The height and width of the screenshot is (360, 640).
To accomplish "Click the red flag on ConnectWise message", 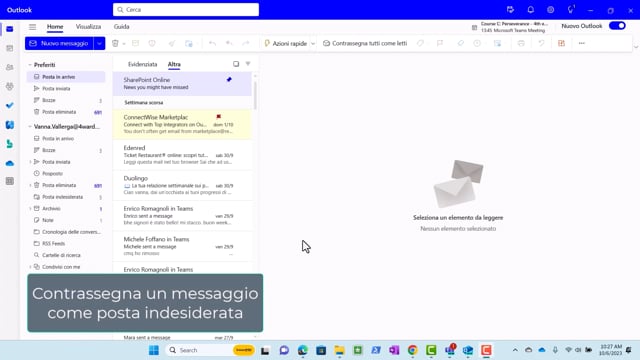I will 218,117.
